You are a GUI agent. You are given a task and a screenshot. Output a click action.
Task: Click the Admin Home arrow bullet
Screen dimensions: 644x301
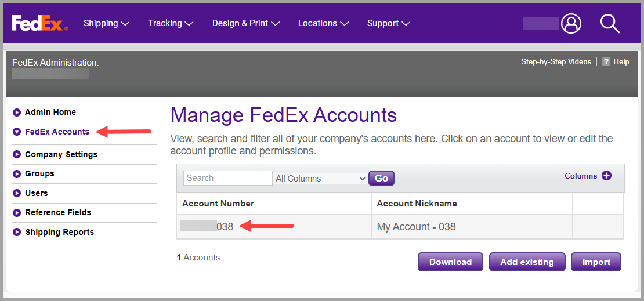[17, 112]
